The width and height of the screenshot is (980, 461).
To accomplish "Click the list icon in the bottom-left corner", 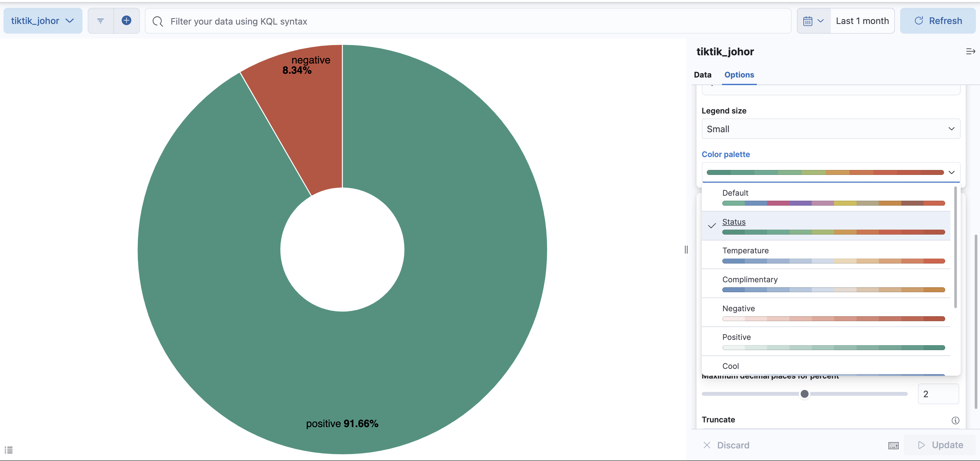I will (9, 450).
